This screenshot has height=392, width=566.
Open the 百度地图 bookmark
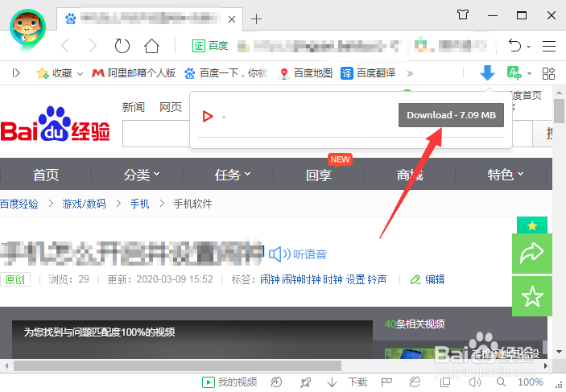(x=305, y=73)
